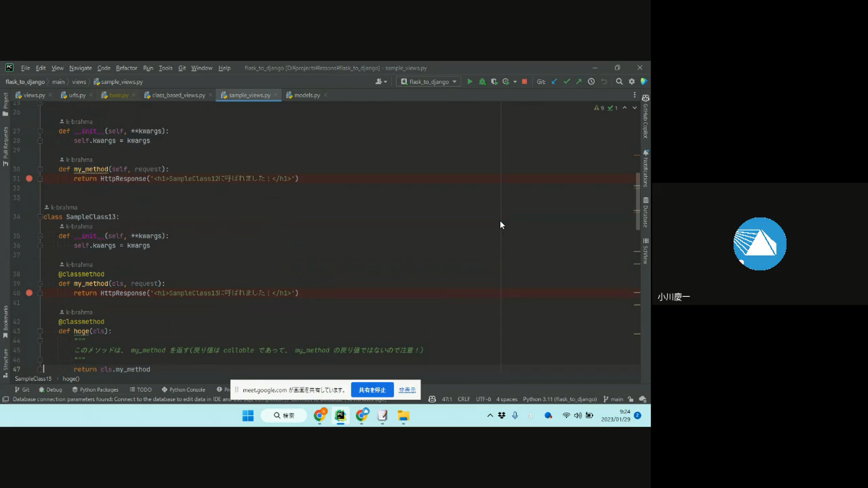Toggle breakpoint on line 40
The image size is (868, 488).
29,293
